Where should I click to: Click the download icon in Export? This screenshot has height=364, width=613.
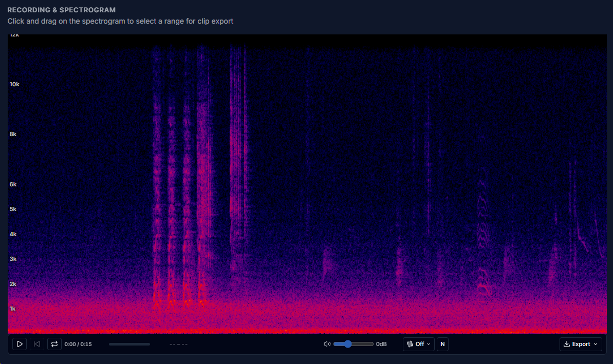point(567,344)
